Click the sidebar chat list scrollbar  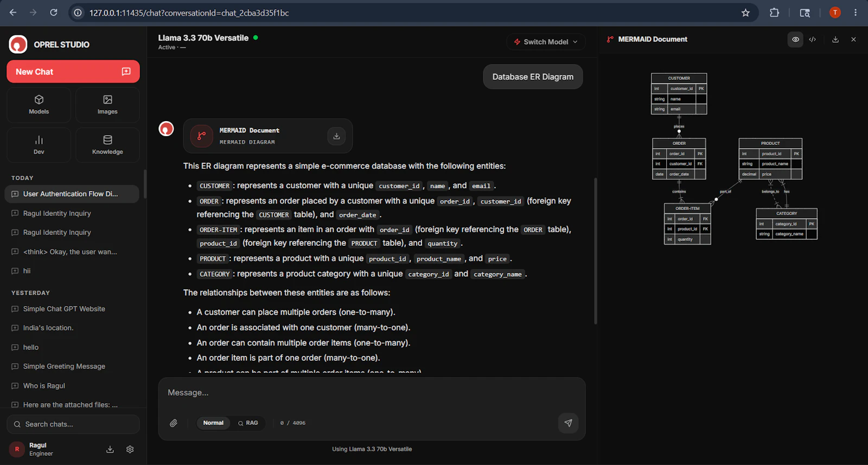[x=145, y=183]
